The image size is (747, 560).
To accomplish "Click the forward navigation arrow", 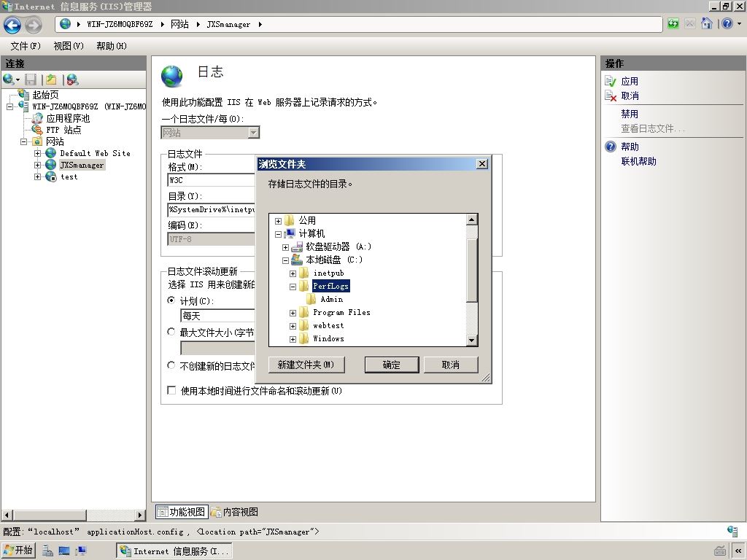I will pos(34,25).
